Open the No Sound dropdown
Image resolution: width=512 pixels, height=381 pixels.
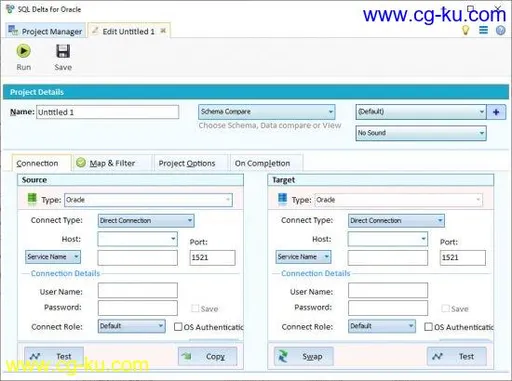click(x=421, y=133)
